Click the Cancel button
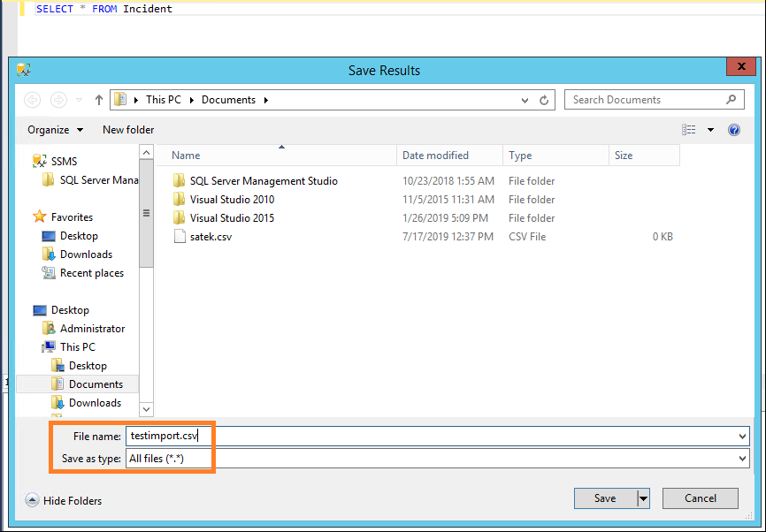This screenshot has height=532, width=766. pos(700,498)
